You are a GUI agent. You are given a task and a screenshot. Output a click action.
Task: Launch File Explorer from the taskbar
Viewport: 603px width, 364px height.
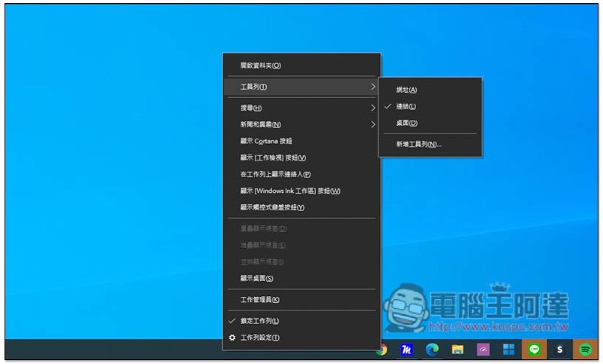pos(458,349)
